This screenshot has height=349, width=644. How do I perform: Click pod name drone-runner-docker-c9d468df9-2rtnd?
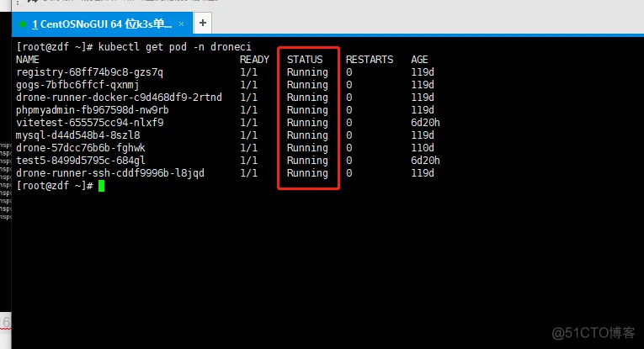pyautogui.click(x=119, y=98)
